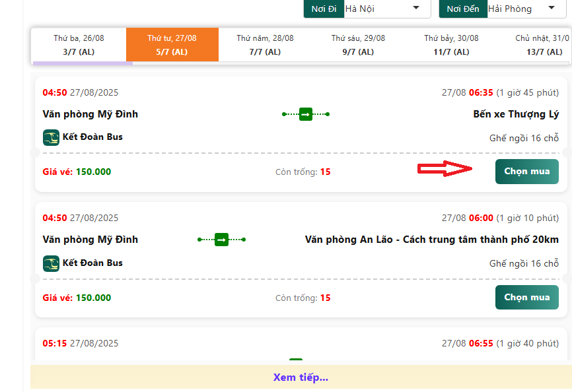This screenshot has height=392, width=572.
Task: Click green route arrow icon toward Bến xe Thượng Lý
Action: pyautogui.click(x=305, y=114)
